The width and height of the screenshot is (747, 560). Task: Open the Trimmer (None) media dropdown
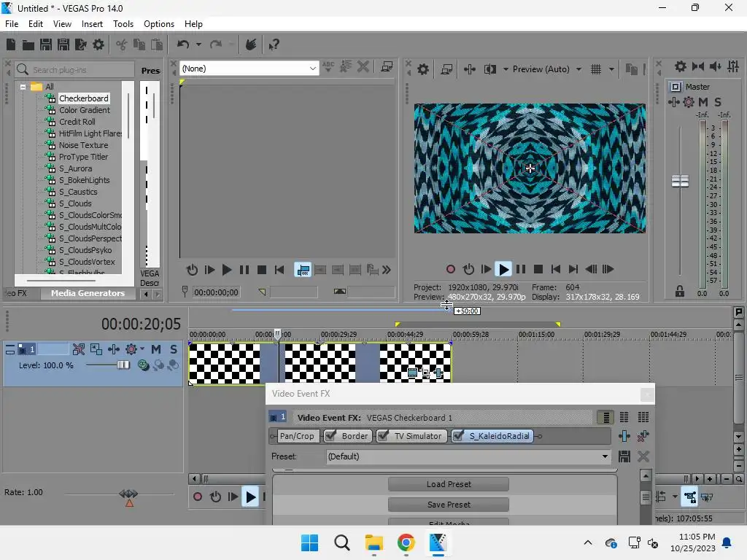(312, 69)
